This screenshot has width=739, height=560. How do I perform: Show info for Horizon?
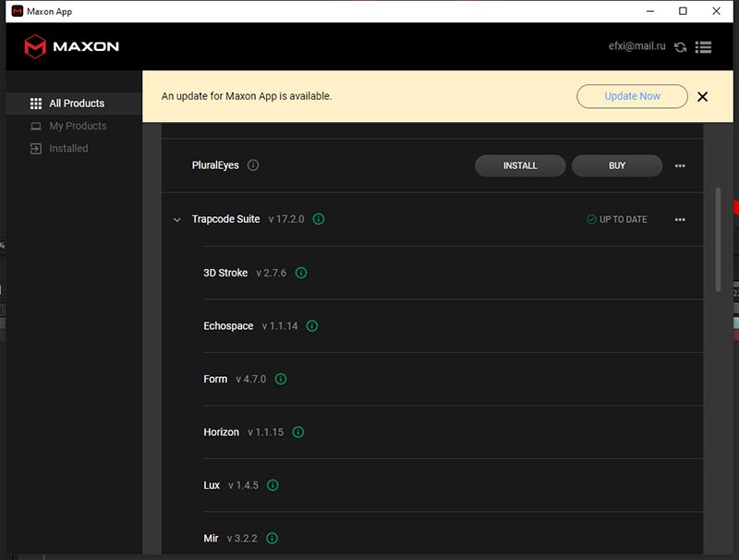point(298,432)
